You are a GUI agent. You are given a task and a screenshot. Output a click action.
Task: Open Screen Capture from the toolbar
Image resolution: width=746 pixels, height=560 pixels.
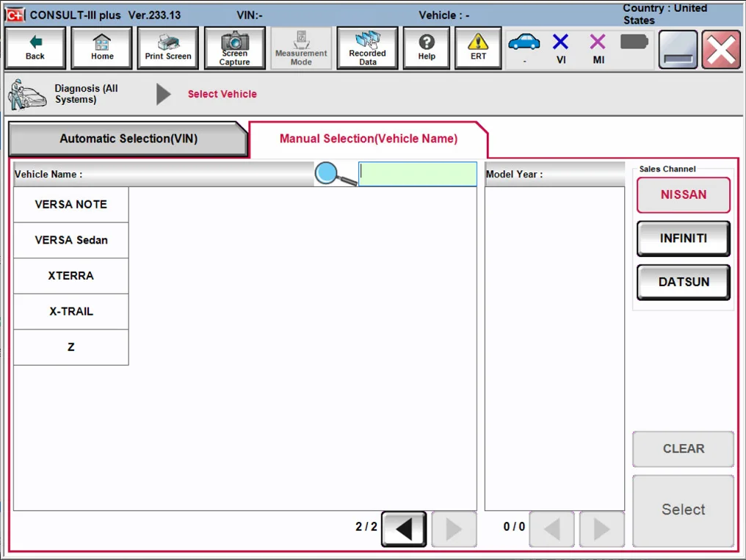click(x=234, y=47)
